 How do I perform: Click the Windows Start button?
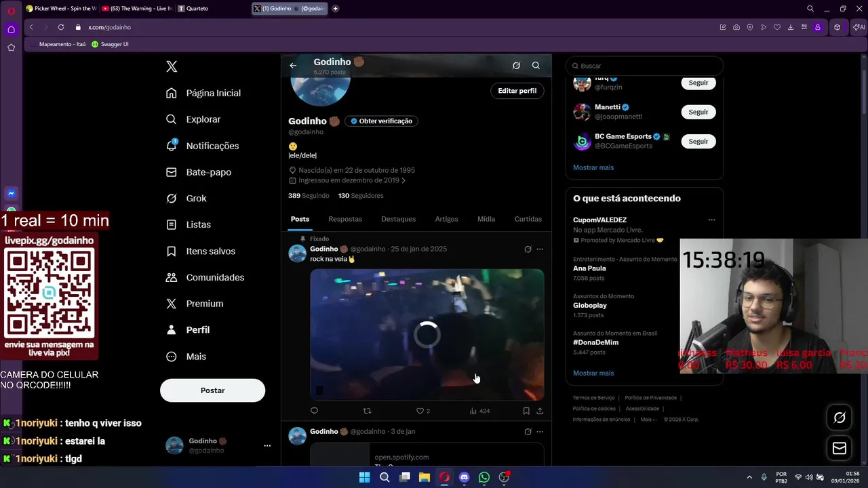point(364,477)
